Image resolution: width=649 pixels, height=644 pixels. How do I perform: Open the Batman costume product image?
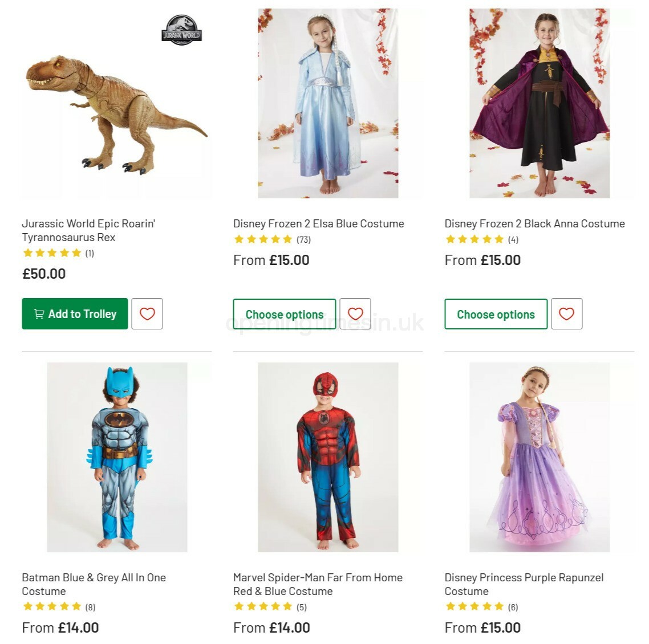click(117, 457)
